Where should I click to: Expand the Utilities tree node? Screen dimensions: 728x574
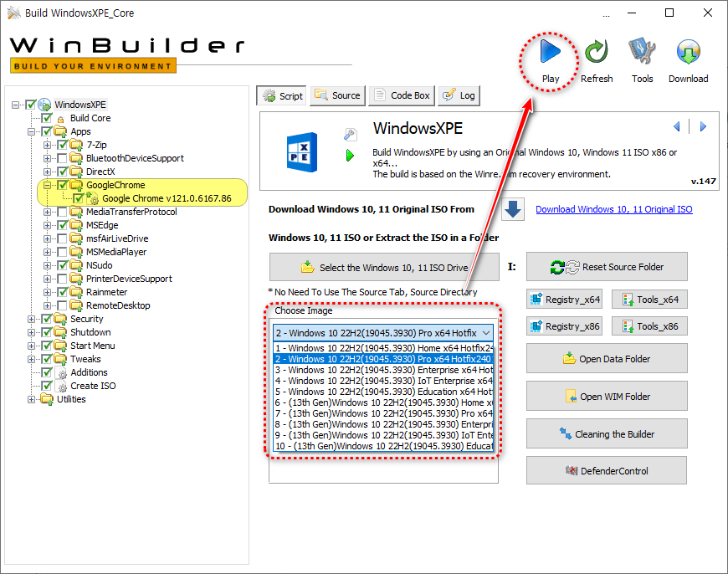pyautogui.click(x=31, y=399)
